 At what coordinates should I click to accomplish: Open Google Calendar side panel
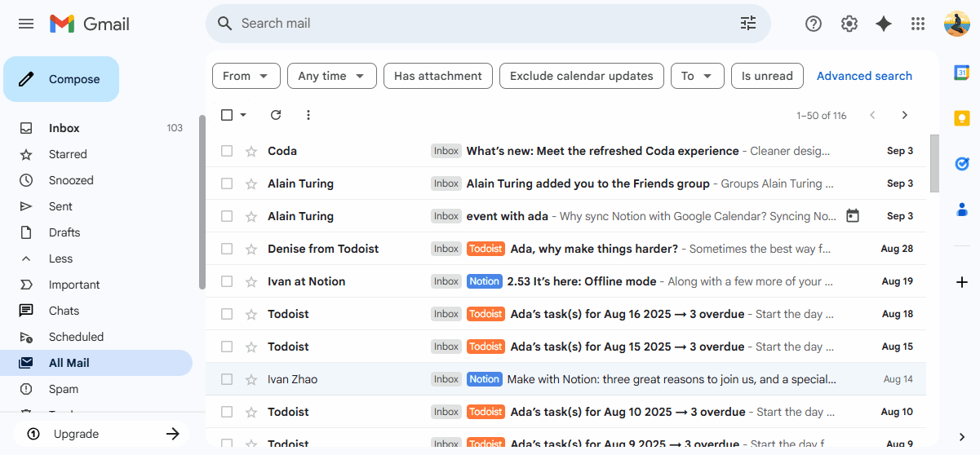pyautogui.click(x=962, y=73)
